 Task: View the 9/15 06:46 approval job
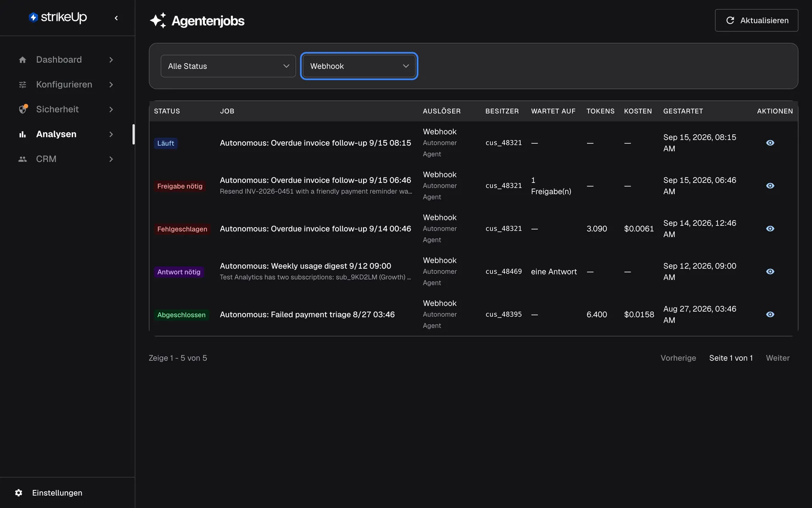click(x=770, y=186)
